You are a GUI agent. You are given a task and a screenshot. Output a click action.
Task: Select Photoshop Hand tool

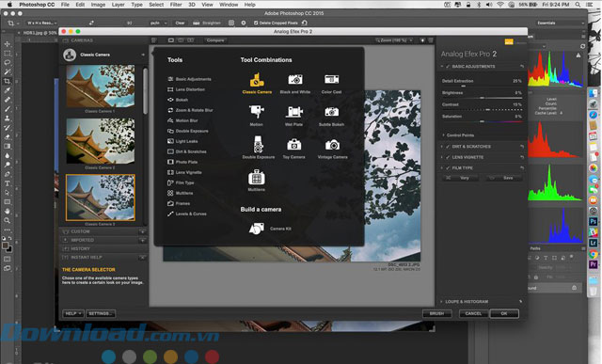(8, 212)
